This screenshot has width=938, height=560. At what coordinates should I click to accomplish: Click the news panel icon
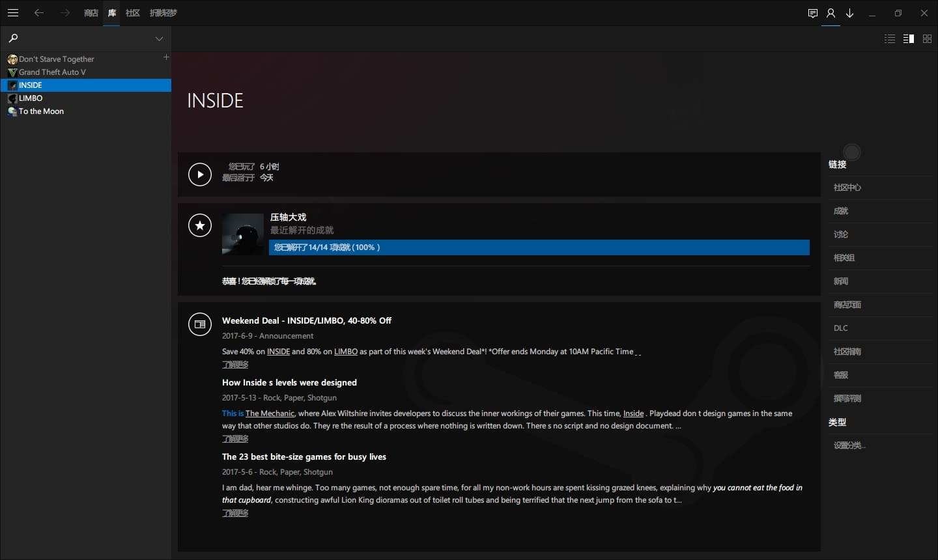pos(200,324)
